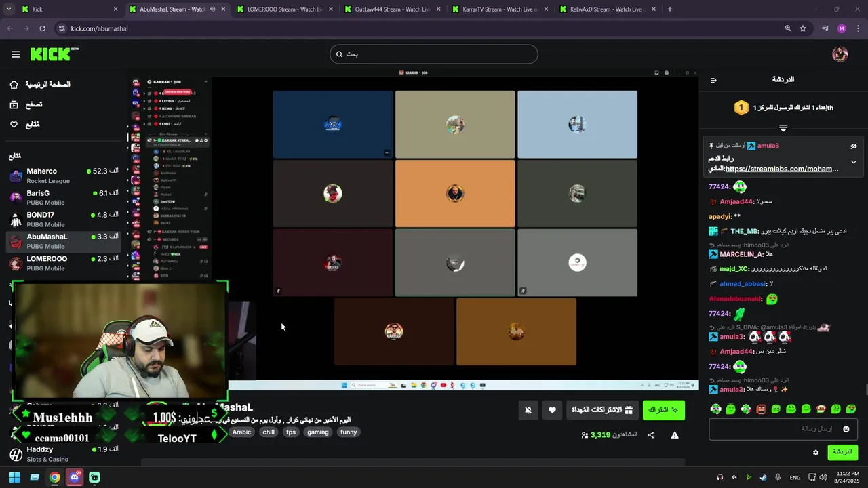
Task: Click the share icon under stream
Action: click(651, 435)
